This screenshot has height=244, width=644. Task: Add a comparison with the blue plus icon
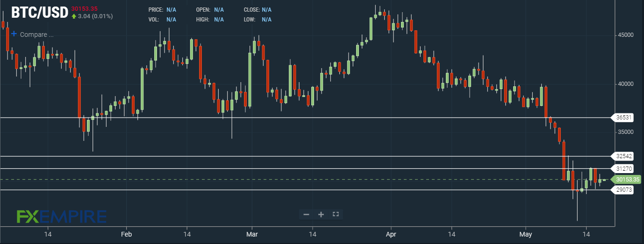click(14, 34)
